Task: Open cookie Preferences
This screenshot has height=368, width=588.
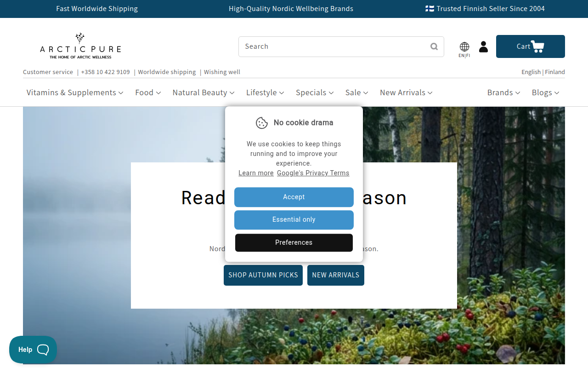Action: click(294, 242)
